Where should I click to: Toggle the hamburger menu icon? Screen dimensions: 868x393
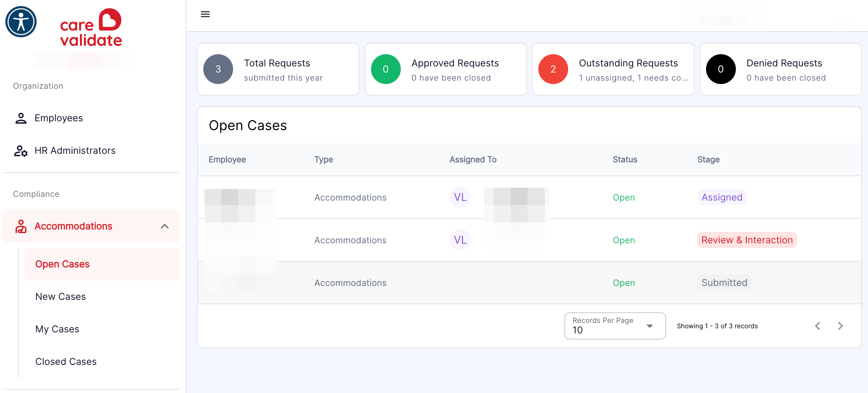point(205,14)
